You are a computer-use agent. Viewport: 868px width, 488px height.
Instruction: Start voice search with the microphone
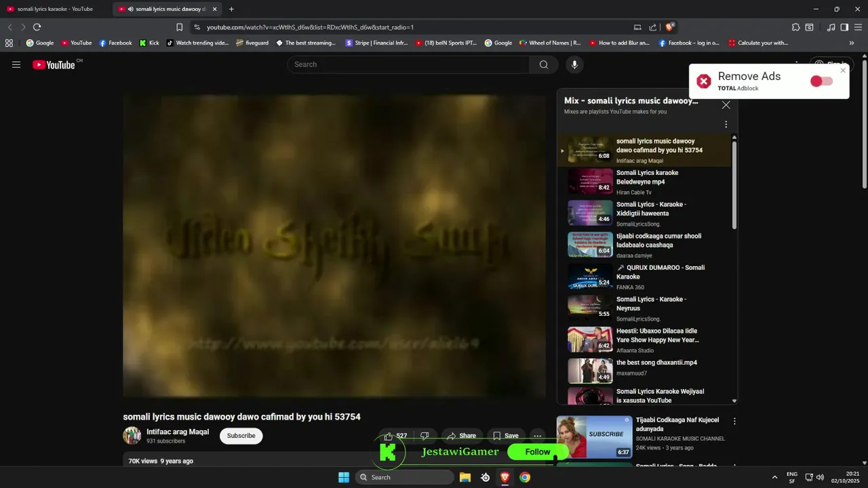point(574,64)
